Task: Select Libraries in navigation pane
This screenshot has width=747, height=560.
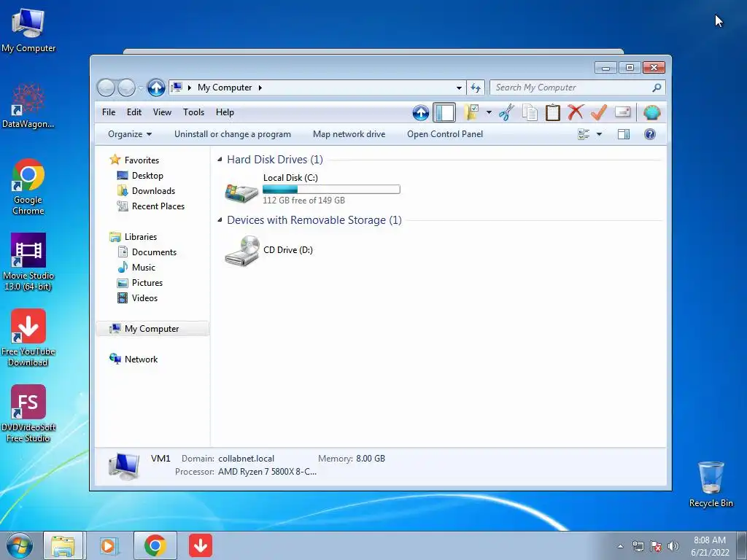Action: pyautogui.click(x=141, y=237)
